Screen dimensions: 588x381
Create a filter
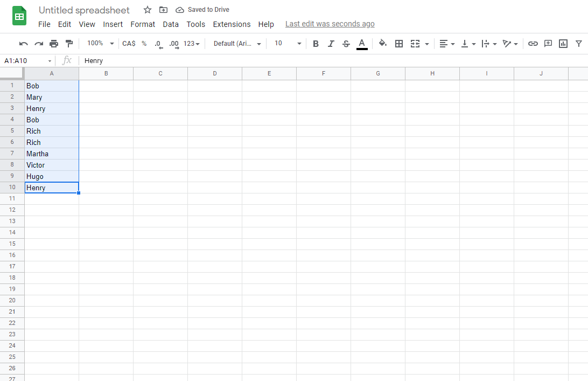point(578,43)
